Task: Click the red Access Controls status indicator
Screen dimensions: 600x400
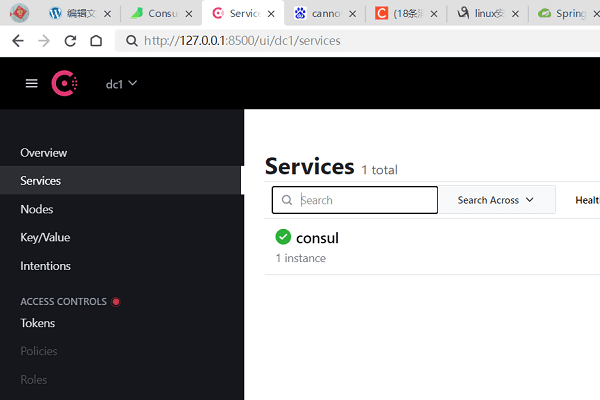Action: tap(116, 302)
